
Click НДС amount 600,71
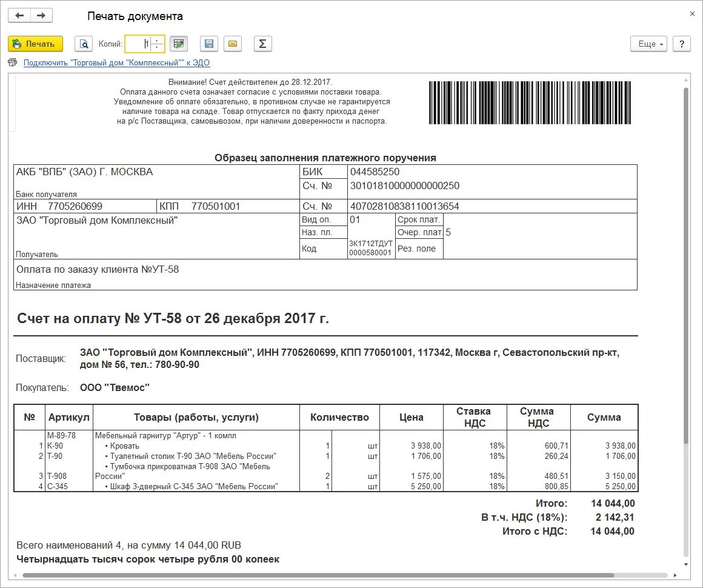(x=556, y=446)
